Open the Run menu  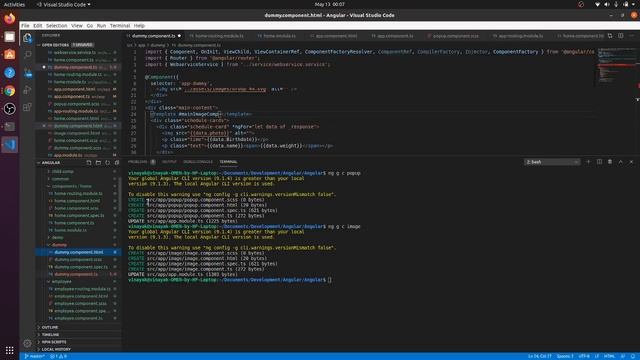[101, 25]
